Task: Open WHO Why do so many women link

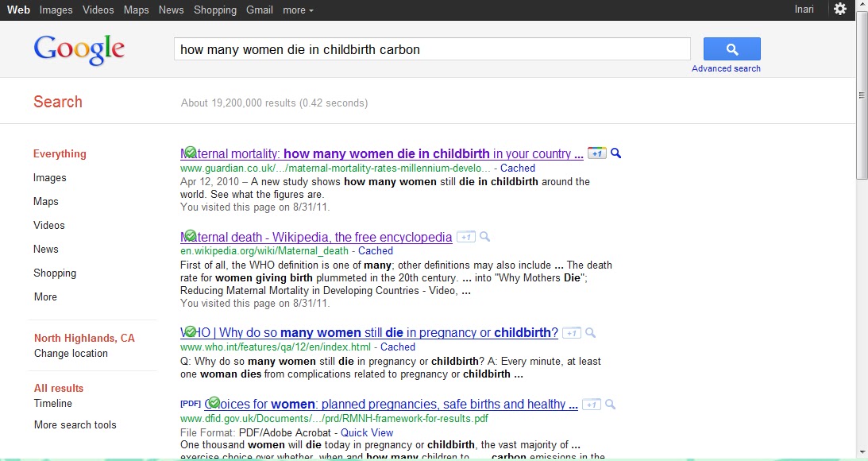Action: click(x=369, y=333)
